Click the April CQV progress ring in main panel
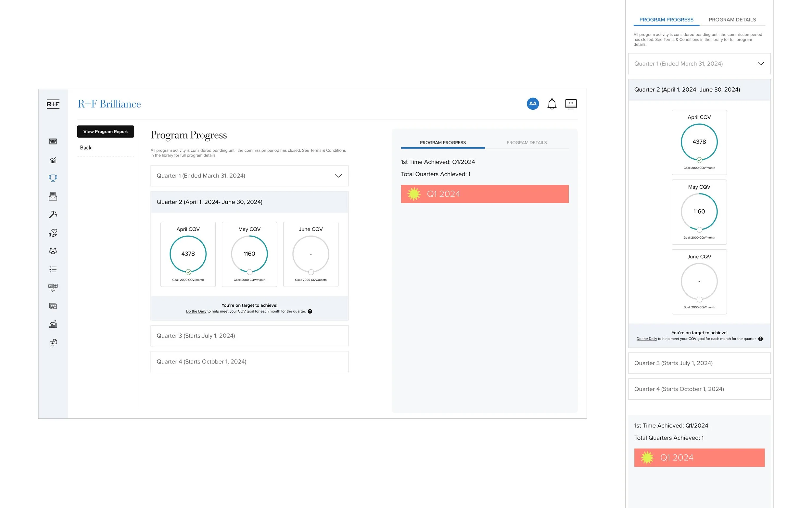812x508 pixels. (x=188, y=254)
